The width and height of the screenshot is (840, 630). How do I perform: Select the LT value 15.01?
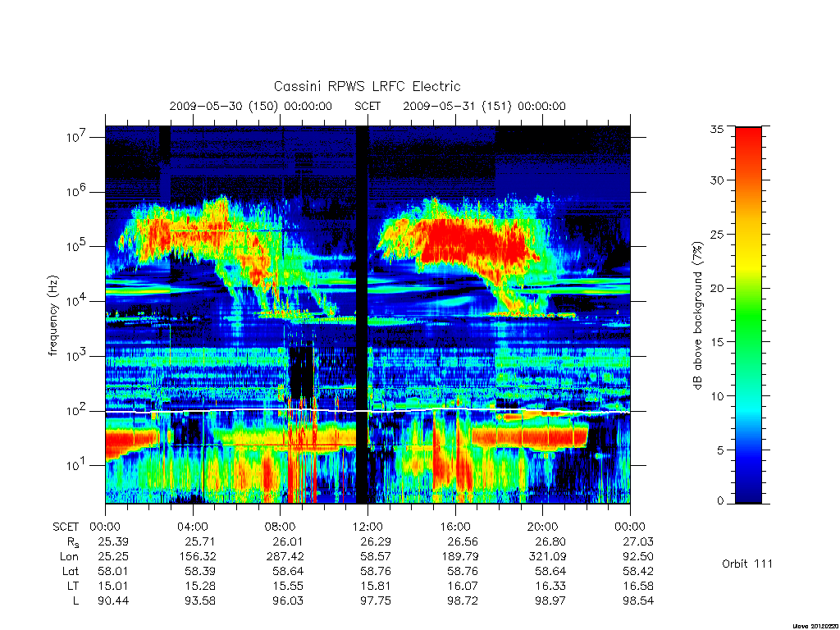[113, 586]
